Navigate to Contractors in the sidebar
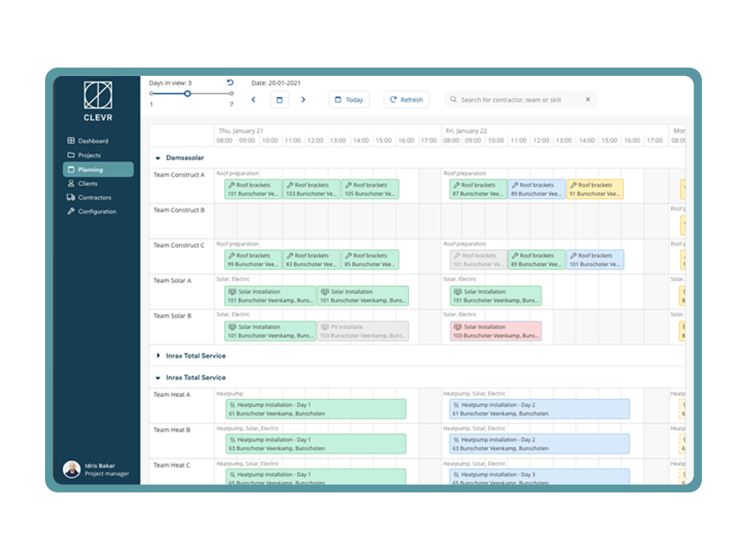This screenshot has width=747, height=560. coord(89,197)
